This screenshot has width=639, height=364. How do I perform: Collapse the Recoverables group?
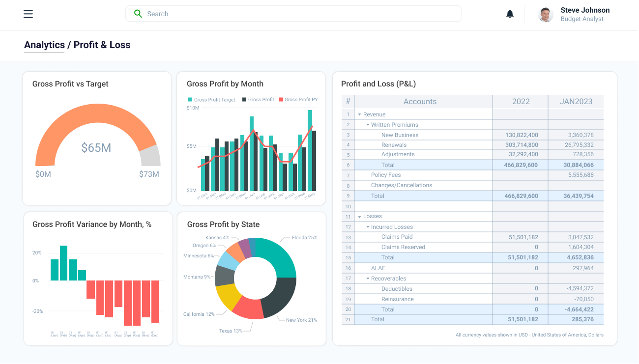tap(368, 279)
